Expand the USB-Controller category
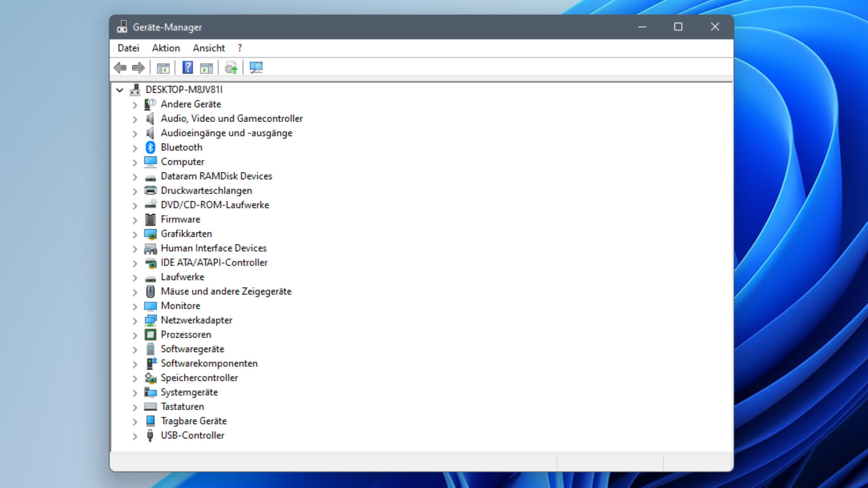Image resolution: width=868 pixels, height=488 pixels. click(134, 435)
